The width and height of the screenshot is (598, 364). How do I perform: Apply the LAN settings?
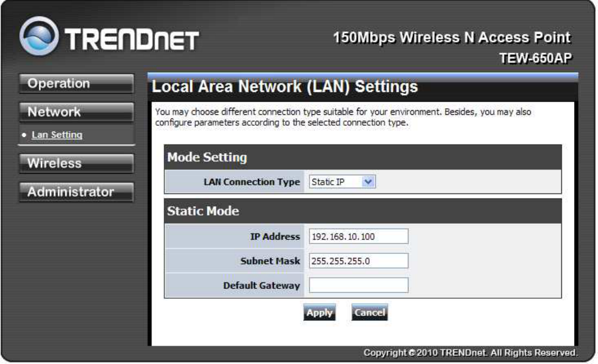[319, 313]
